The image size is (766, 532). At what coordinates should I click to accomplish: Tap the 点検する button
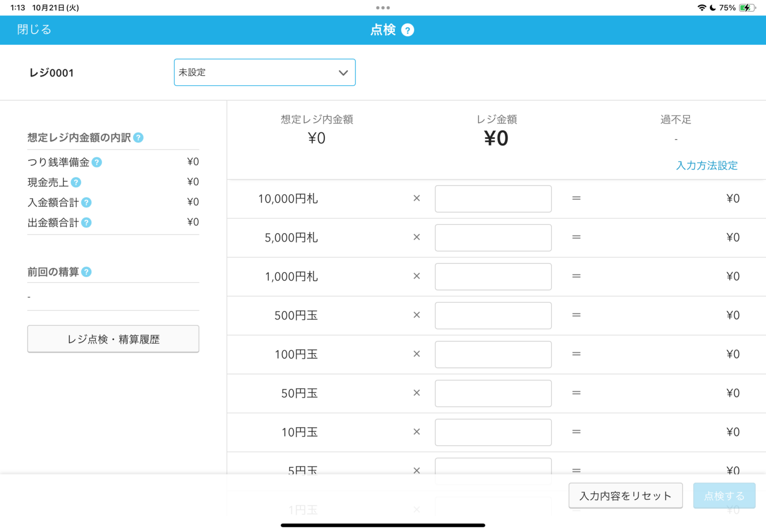coord(724,496)
